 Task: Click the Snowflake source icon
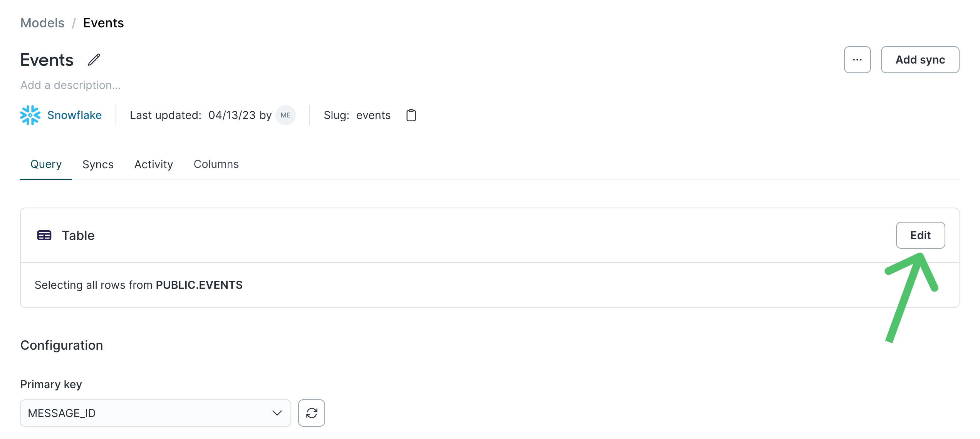30,115
